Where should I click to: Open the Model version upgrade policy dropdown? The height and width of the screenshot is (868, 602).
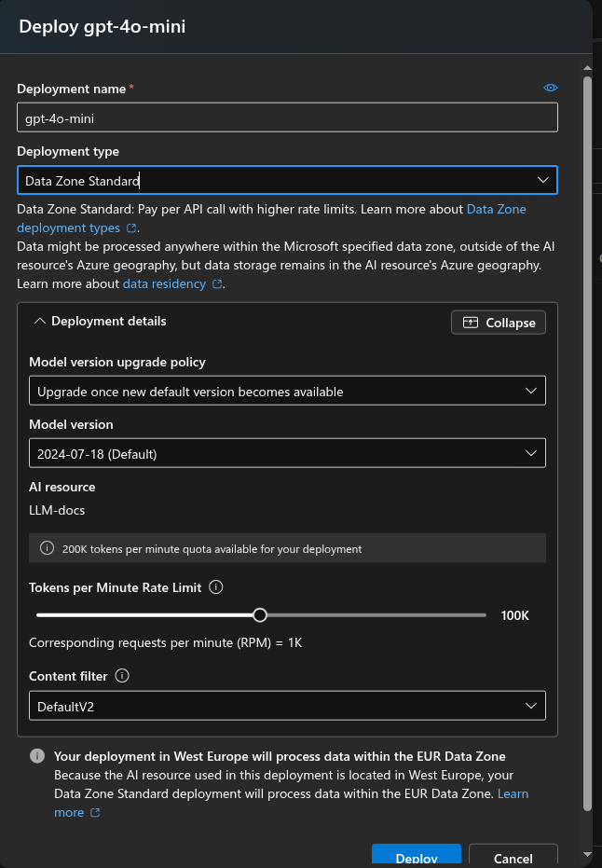[531, 390]
